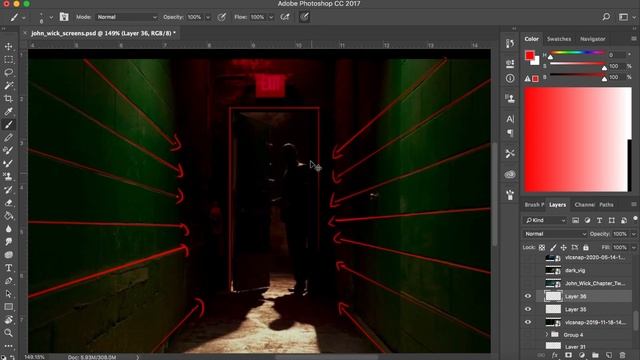640x360 pixels.
Task: Open workspace switcher in options bar
Action: [x=626, y=17]
